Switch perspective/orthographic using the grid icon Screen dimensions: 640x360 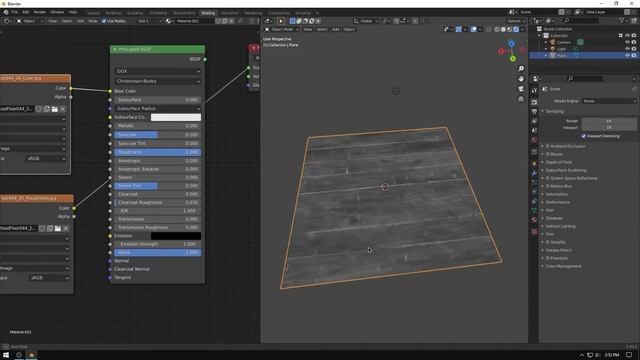pos(521,99)
